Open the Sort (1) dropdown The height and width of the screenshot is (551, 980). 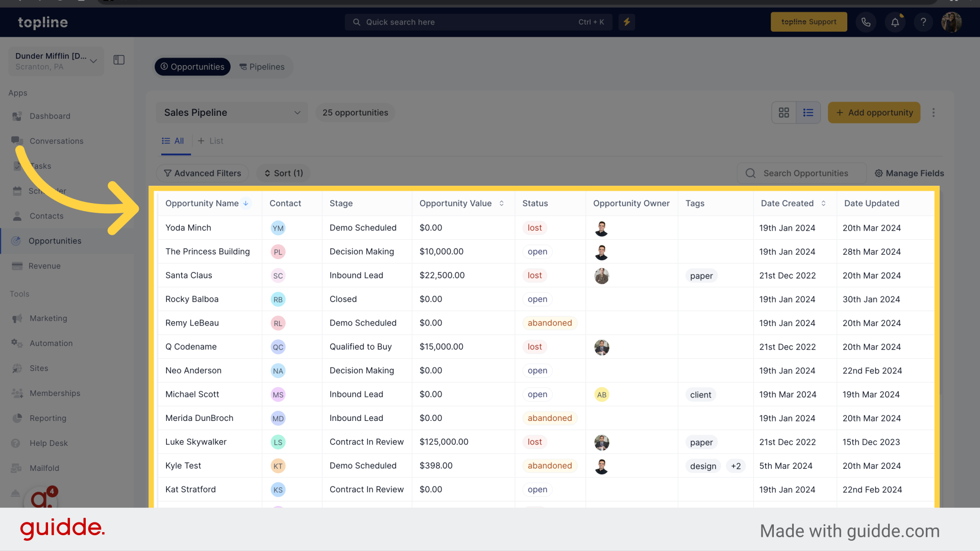pyautogui.click(x=283, y=173)
